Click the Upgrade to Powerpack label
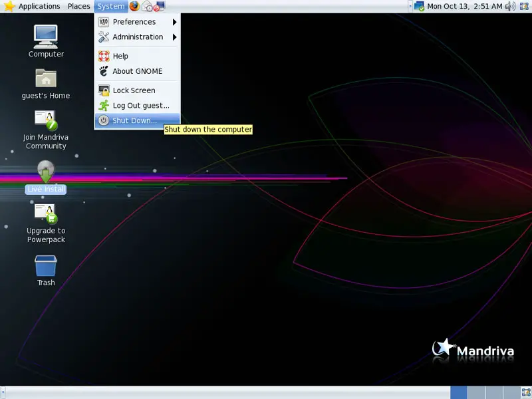532x399 pixels. tap(46, 235)
